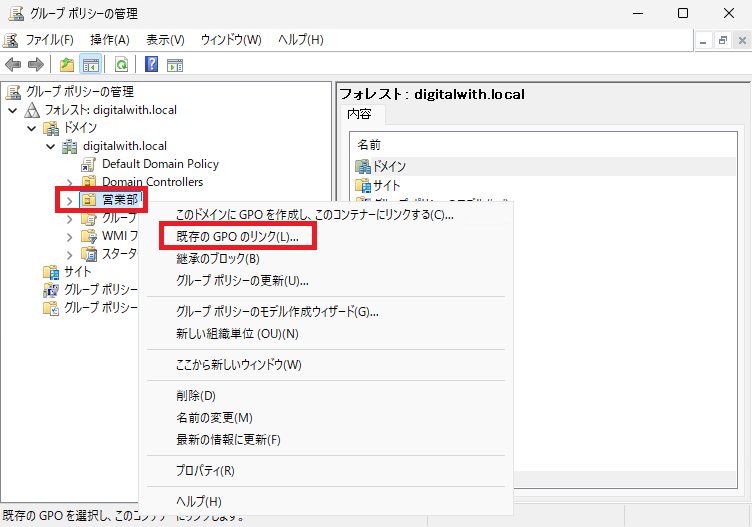Click the ドメイン icon in the contents list
This screenshot has width=752, height=527.
click(363, 166)
